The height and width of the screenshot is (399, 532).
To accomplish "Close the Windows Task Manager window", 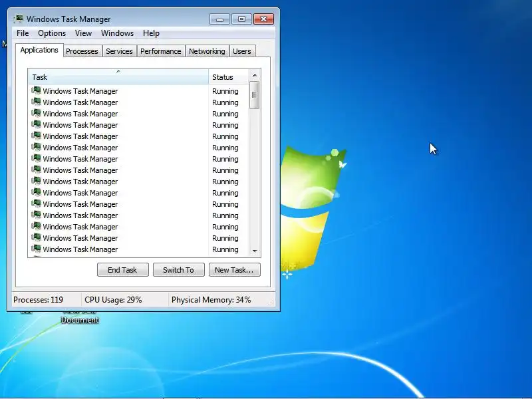I will point(263,19).
